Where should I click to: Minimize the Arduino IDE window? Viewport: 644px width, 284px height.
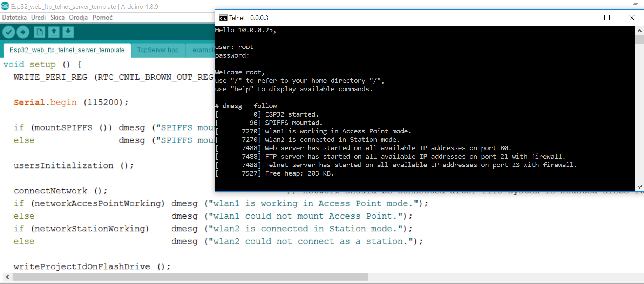(611, 6)
